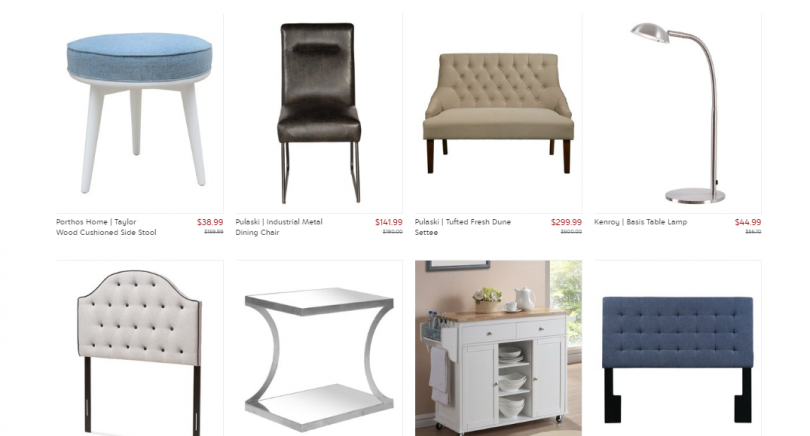Click Porthos Home Taylor Wood Cushioned Side Stool title

106,227
